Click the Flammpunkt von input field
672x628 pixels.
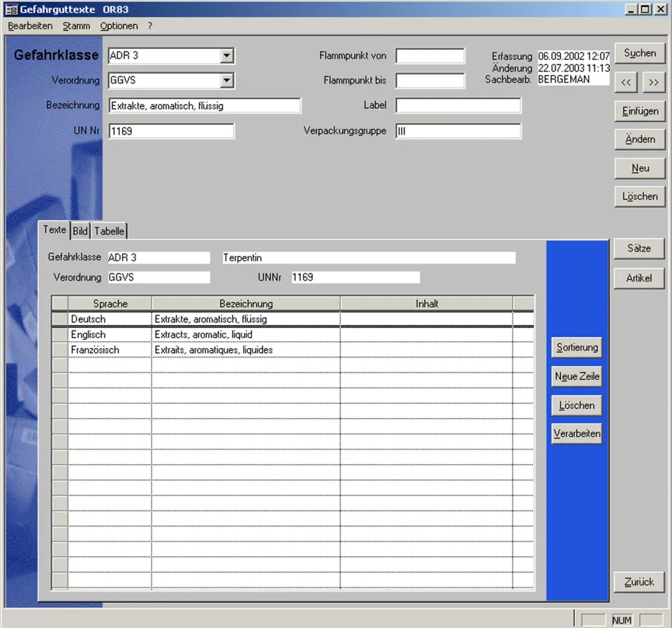click(429, 56)
